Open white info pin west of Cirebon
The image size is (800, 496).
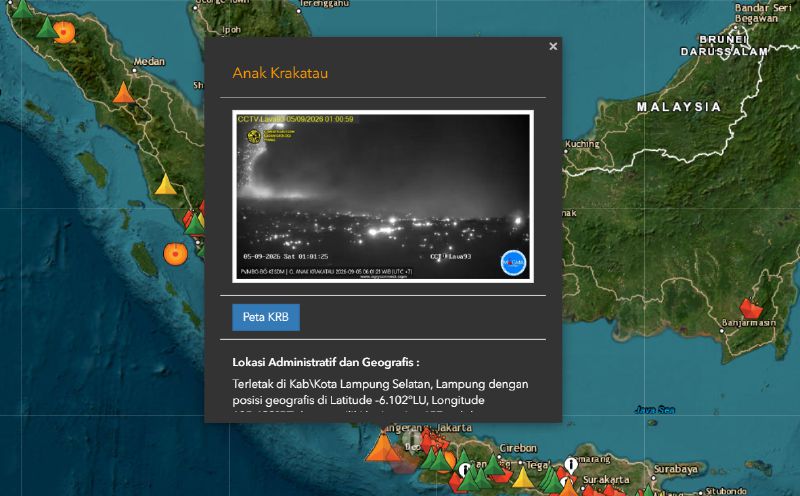click(464, 470)
